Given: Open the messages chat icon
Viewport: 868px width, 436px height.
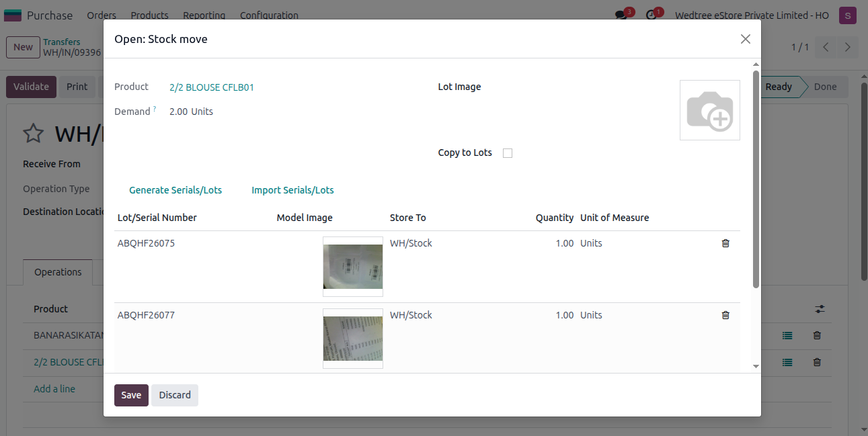Looking at the screenshot, I should tap(621, 15).
